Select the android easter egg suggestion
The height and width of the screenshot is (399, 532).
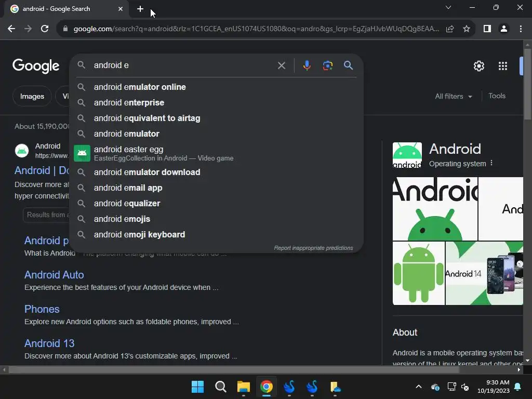pos(216,153)
